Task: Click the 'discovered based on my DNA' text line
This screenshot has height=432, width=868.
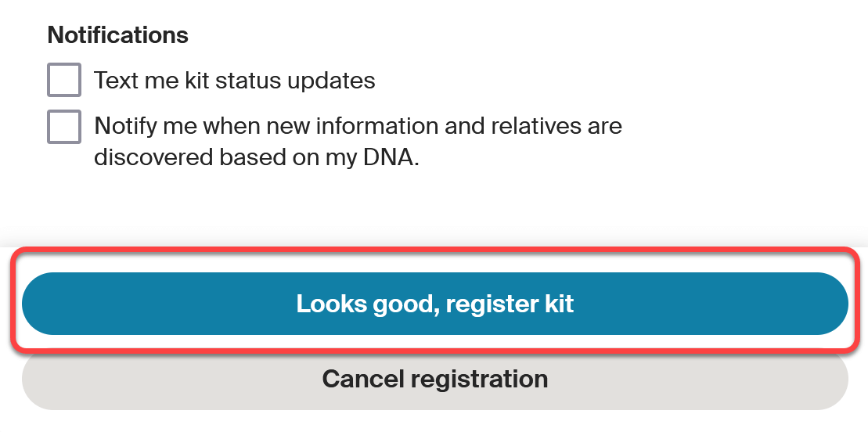Action: point(257,158)
